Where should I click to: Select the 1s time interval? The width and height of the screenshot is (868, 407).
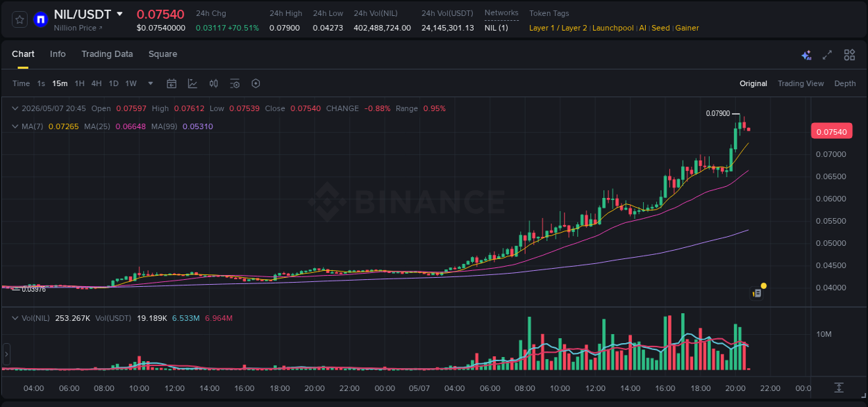(41, 83)
